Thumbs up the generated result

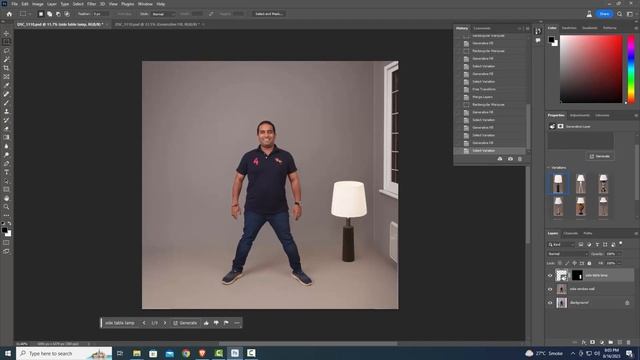(x=206, y=323)
